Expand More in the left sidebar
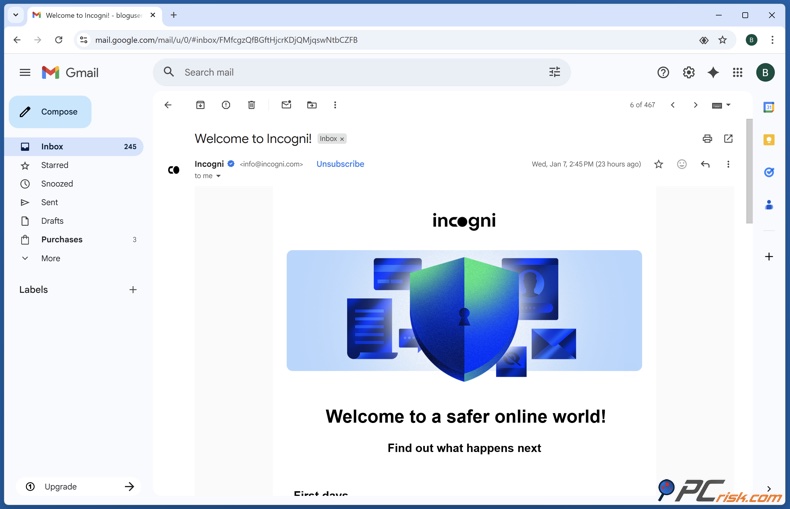Viewport: 790px width, 509px height. coord(50,258)
